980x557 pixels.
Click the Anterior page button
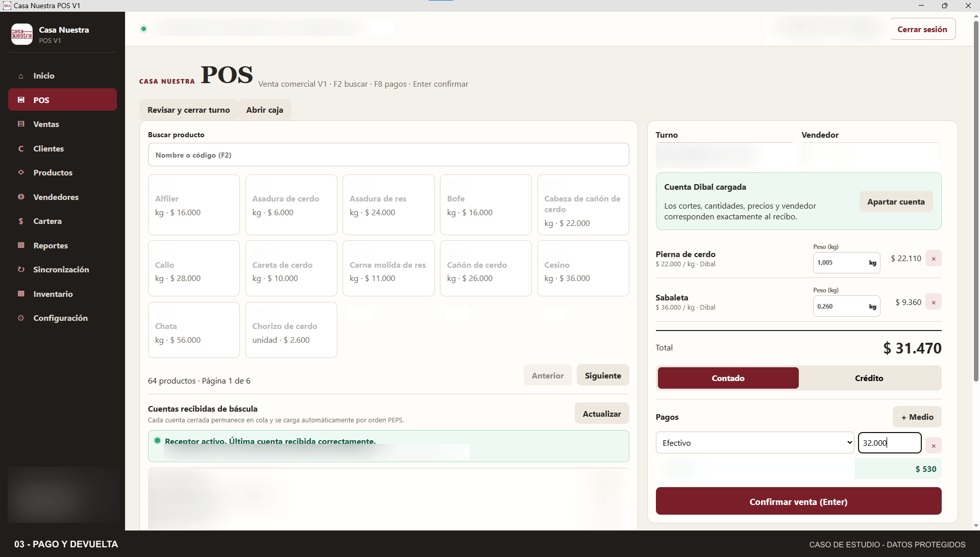[x=548, y=375]
